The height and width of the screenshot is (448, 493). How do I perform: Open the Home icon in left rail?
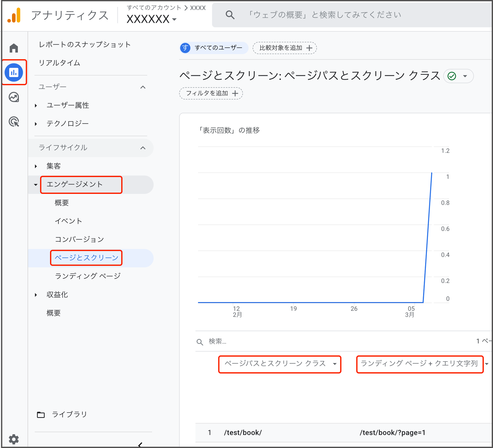(x=14, y=48)
